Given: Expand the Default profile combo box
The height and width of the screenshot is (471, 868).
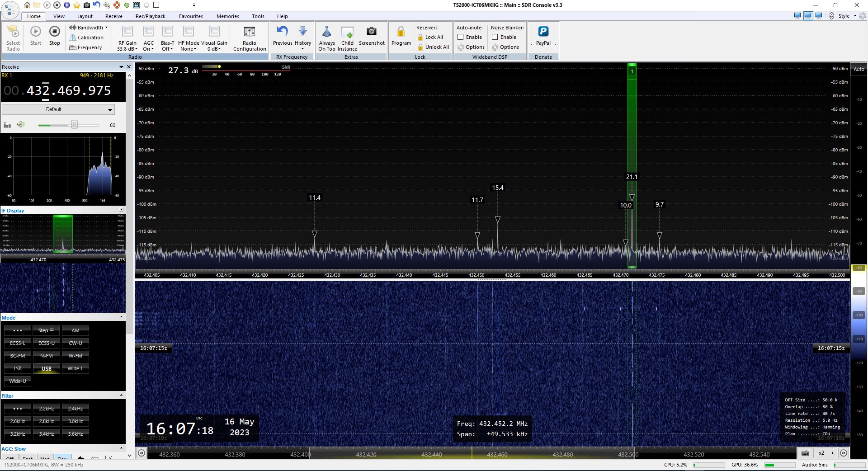Looking at the screenshot, I should pyautogui.click(x=109, y=109).
